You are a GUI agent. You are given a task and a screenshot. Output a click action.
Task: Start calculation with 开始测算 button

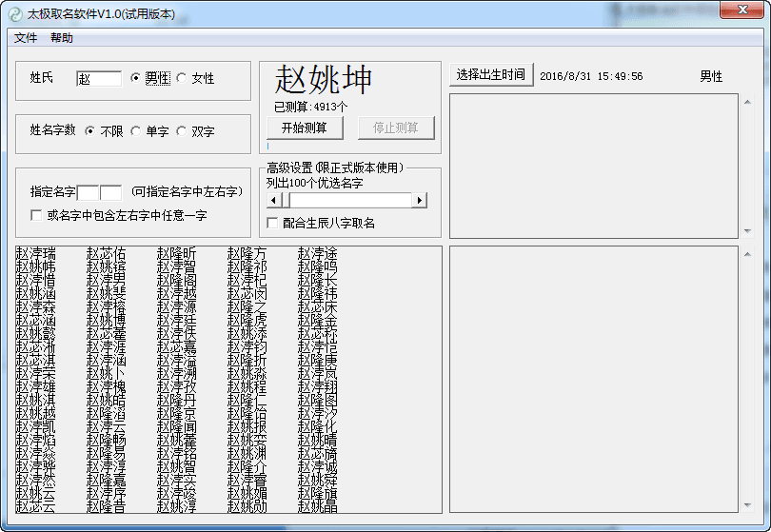click(305, 128)
